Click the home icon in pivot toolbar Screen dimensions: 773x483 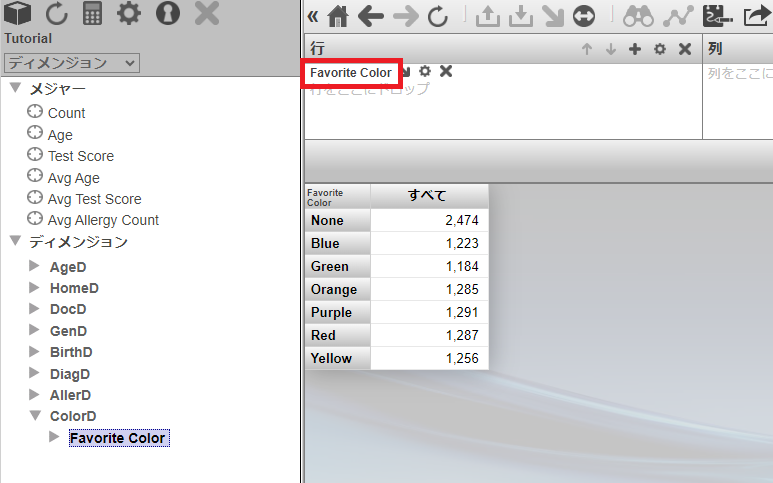[x=339, y=16]
